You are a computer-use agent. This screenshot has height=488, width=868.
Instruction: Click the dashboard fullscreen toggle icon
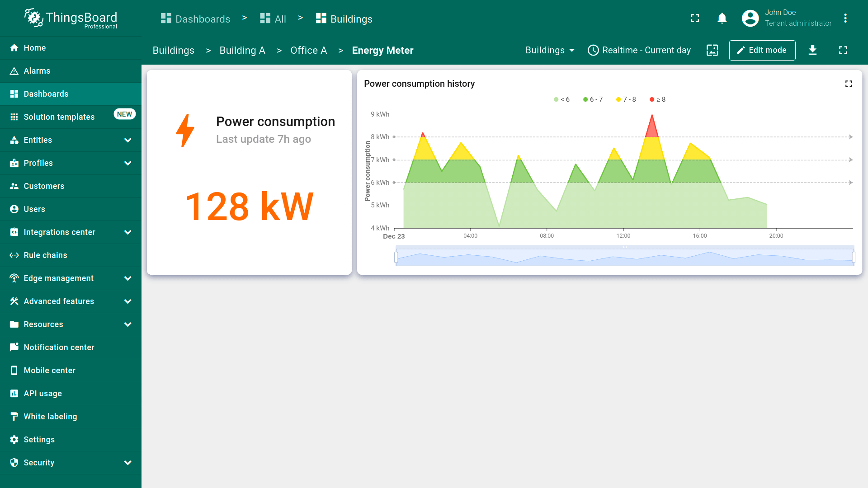[843, 50]
